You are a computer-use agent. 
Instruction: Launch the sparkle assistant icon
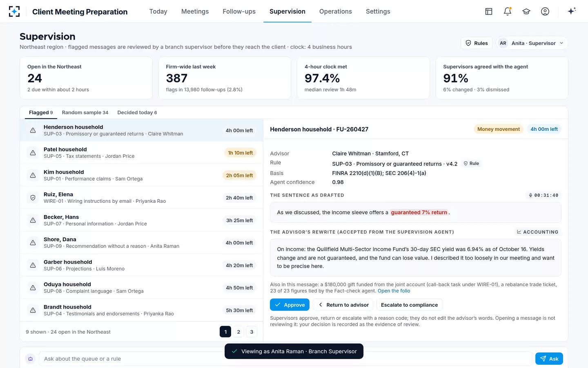pyautogui.click(x=572, y=11)
